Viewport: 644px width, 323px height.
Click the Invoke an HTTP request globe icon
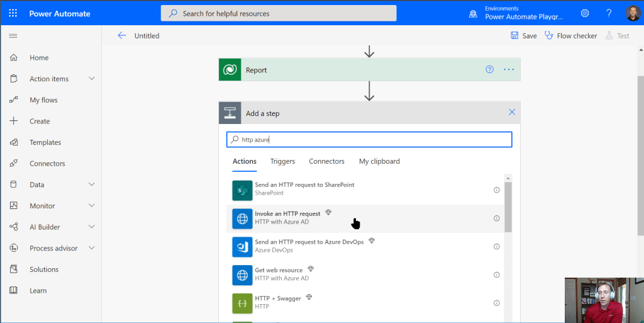tap(242, 218)
